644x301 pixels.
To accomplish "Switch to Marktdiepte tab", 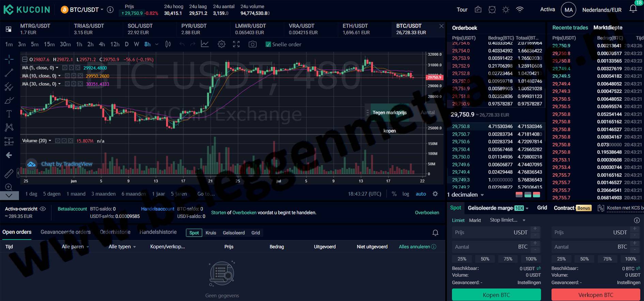I will tap(608, 28).
